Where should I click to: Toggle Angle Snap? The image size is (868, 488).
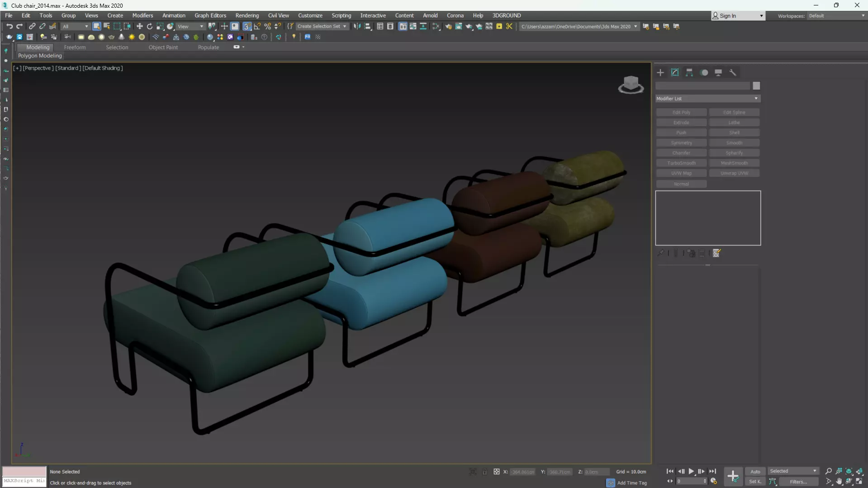(x=257, y=26)
